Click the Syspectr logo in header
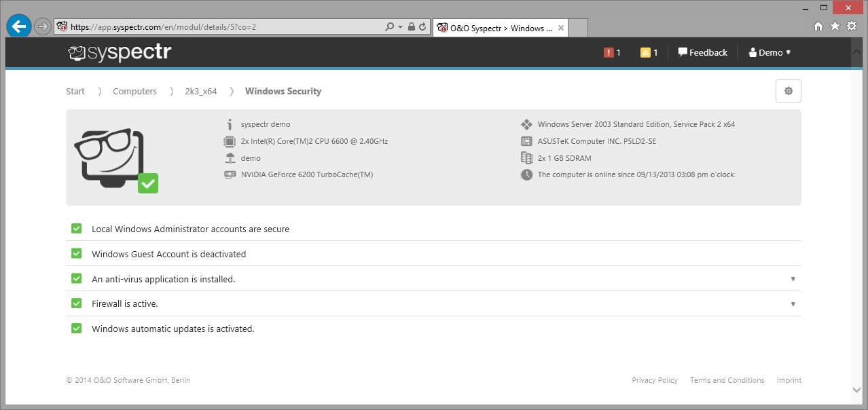Viewport: 868px width, 410px height. (x=120, y=52)
